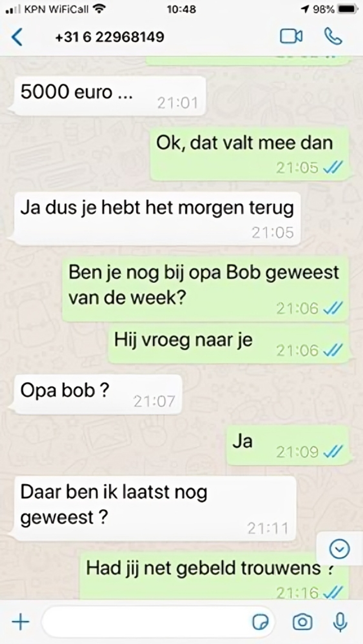Tap the back arrow to leave chat
The height and width of the screenshot is (644, 363).
[17, 37]
